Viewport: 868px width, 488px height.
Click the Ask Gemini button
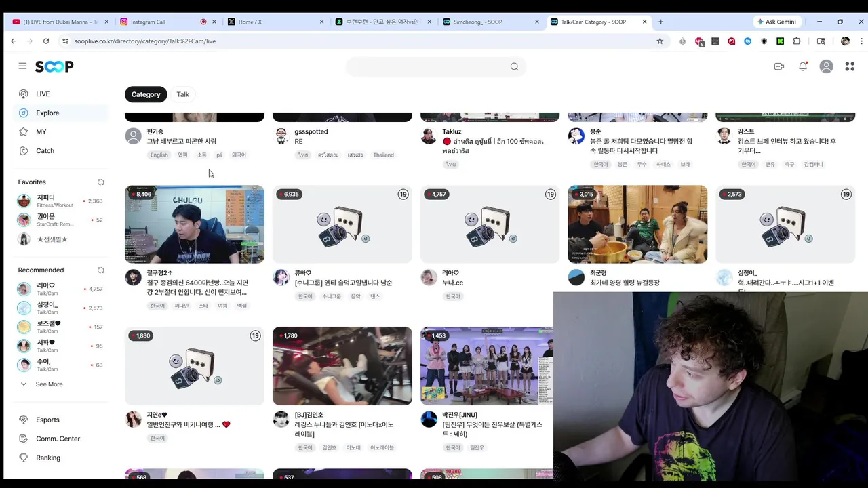776,22
